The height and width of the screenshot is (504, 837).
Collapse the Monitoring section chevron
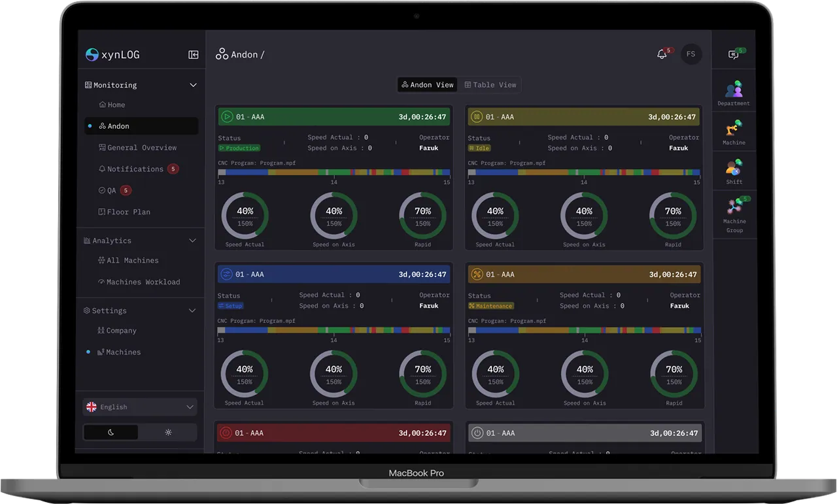(x=193, y=84)
